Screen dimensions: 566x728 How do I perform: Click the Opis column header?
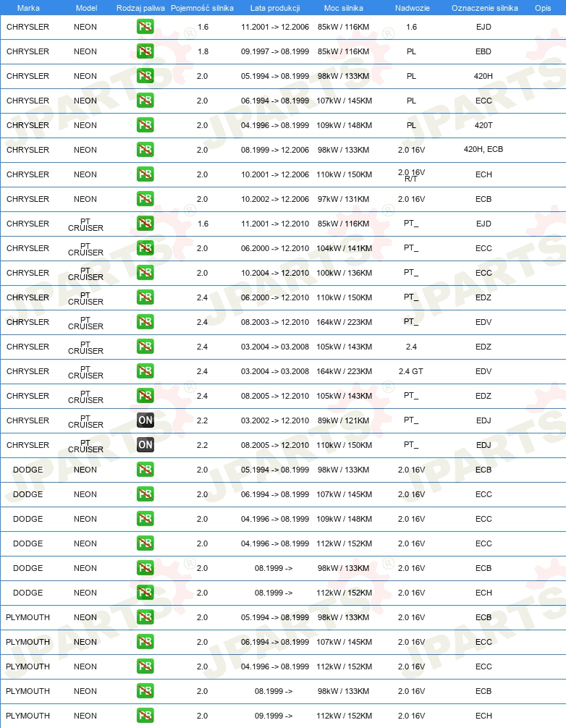[x=543, y=8]
